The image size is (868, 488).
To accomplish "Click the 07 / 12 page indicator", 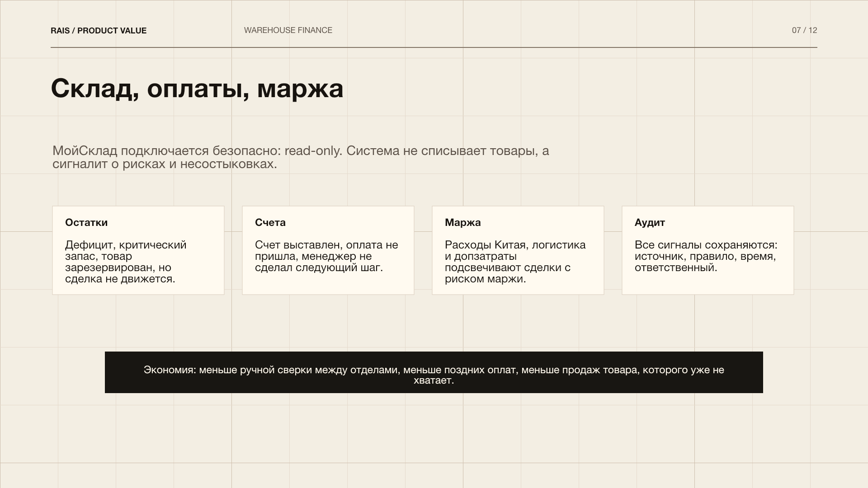I will coord(804,30).
